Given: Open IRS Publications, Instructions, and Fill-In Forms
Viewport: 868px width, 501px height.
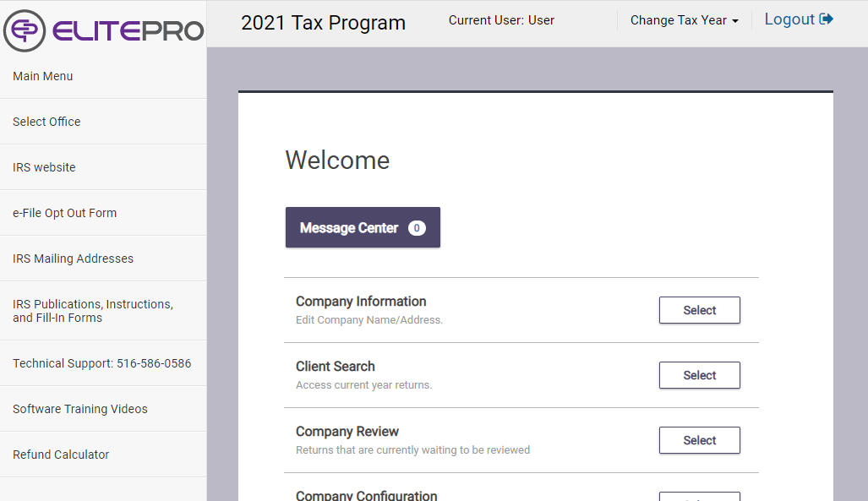Looking at the screenshot, I should 93,311.
